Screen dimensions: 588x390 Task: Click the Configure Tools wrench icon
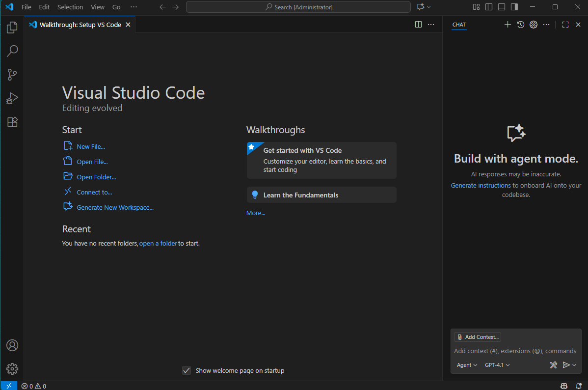click(554, 365)
